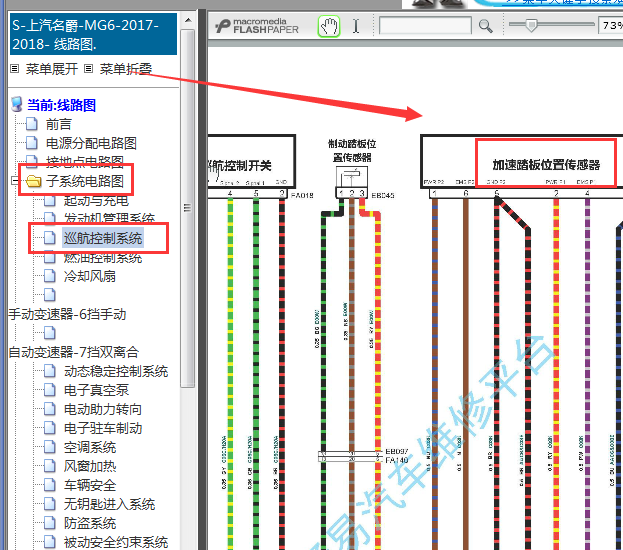Click the Macromedia FlashPaper logo
This screenshot has width=623, height=550.
[x=257, y=26]
